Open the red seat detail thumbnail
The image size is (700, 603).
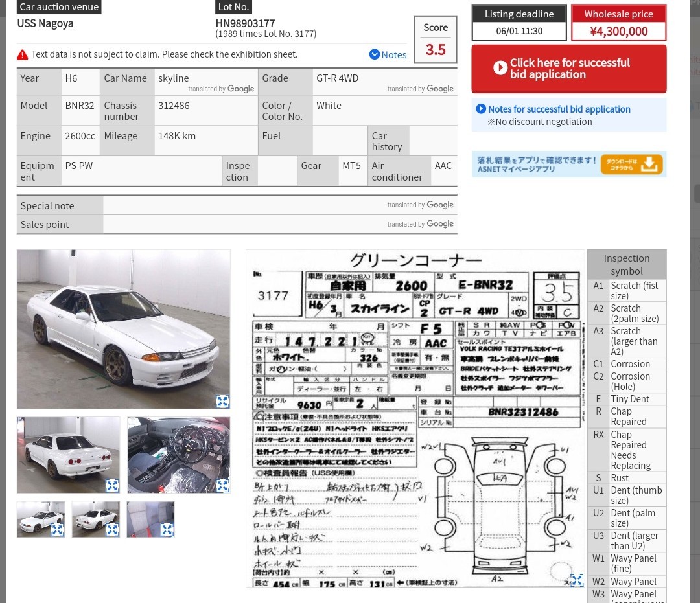[150, 519]
